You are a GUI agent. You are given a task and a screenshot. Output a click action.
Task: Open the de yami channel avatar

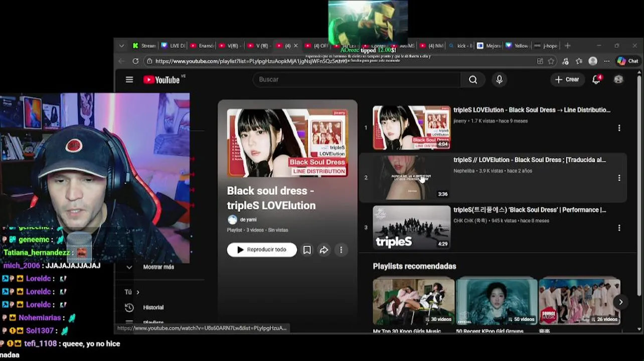pyautogui.click(x=232, y=220)
